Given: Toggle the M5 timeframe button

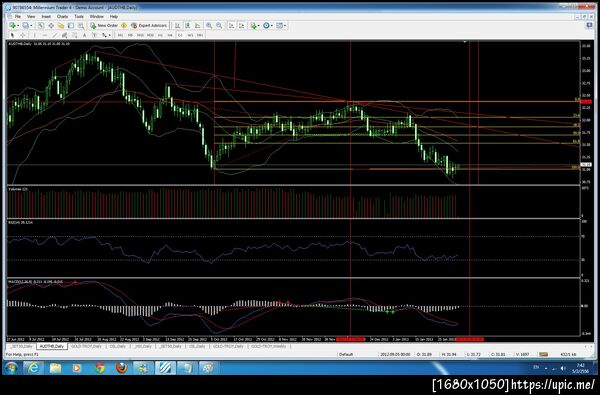Looking at the screenshot, I should coord(130,35).
